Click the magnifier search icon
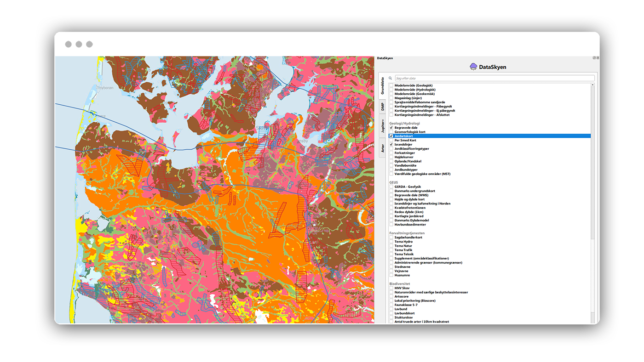This screenshot has height=362, width=644. 390,79
